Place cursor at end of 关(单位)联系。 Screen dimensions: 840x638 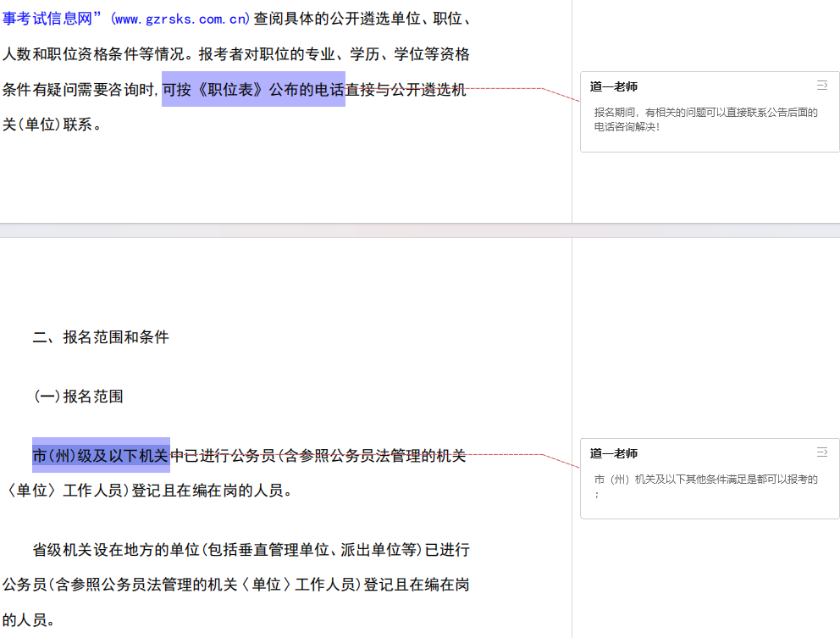(103, 125)
